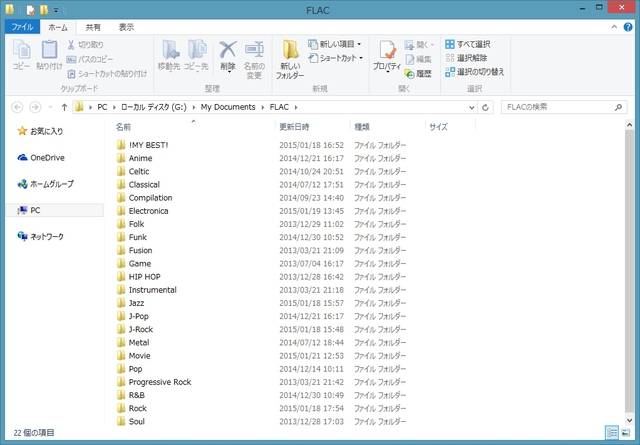The image size is (640, 445).
Task: Click the History (履歴) icon
Action: (417, 73)
